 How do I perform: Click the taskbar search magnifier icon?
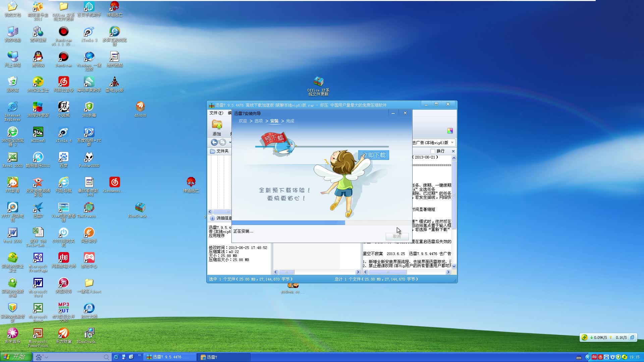pyautogui.click(x=106, y=357)
